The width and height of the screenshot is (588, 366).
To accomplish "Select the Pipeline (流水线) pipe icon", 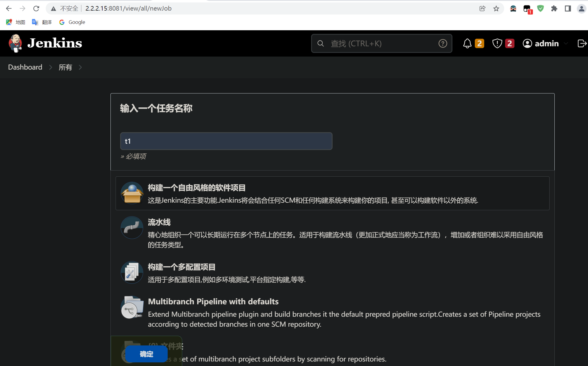I will (x=132, y=227).
